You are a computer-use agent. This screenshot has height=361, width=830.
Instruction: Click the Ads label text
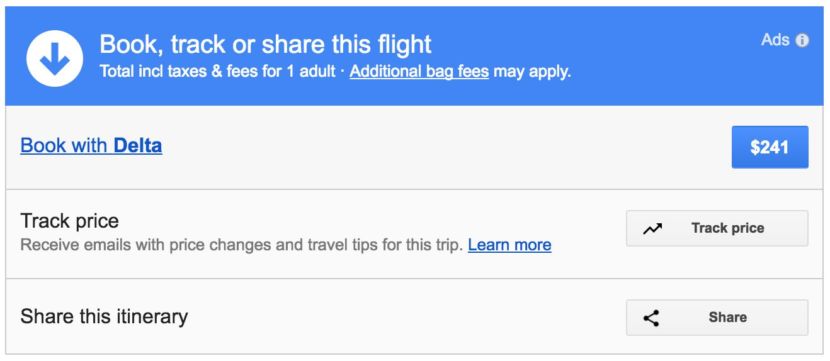(x=775, y=40)
